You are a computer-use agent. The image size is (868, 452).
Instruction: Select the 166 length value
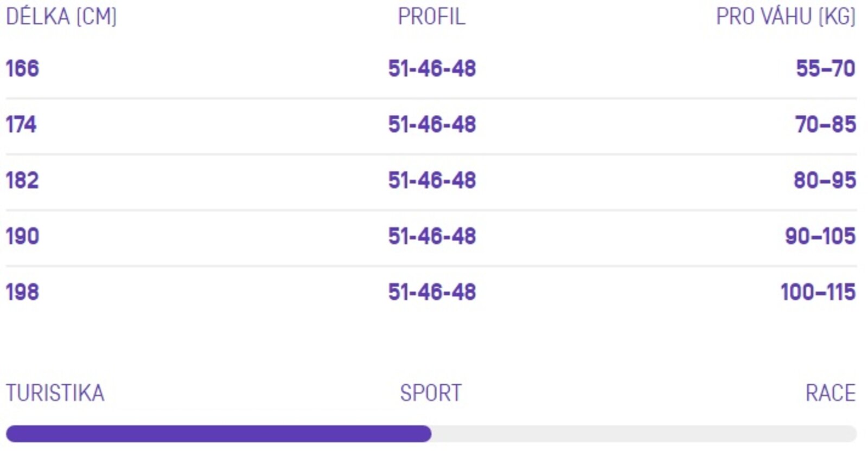pyautogui.click(x=22, y=69)
